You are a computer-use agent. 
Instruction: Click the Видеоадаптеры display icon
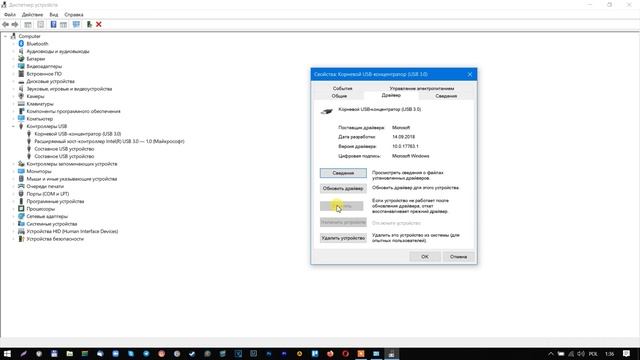tap(21, 66)
